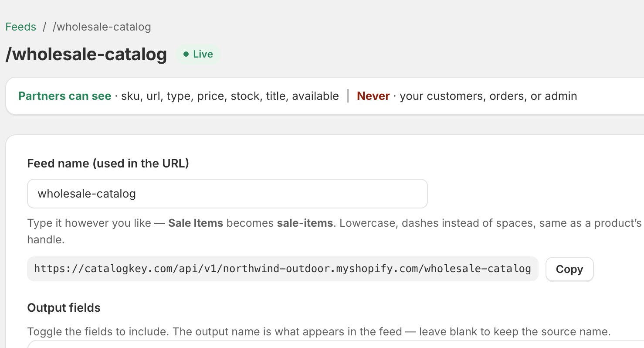
Task: Focus the Feed name input field
Action: tap(227, 194)
